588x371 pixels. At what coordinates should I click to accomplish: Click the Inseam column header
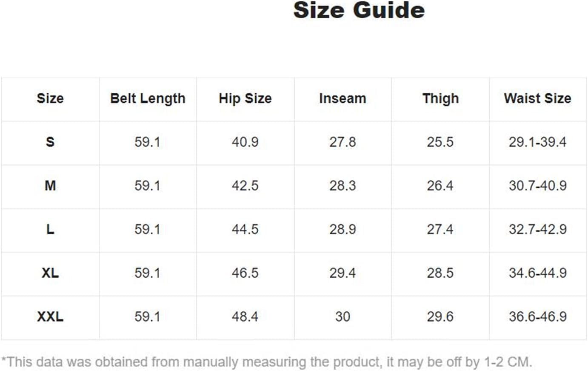(343, 98)
